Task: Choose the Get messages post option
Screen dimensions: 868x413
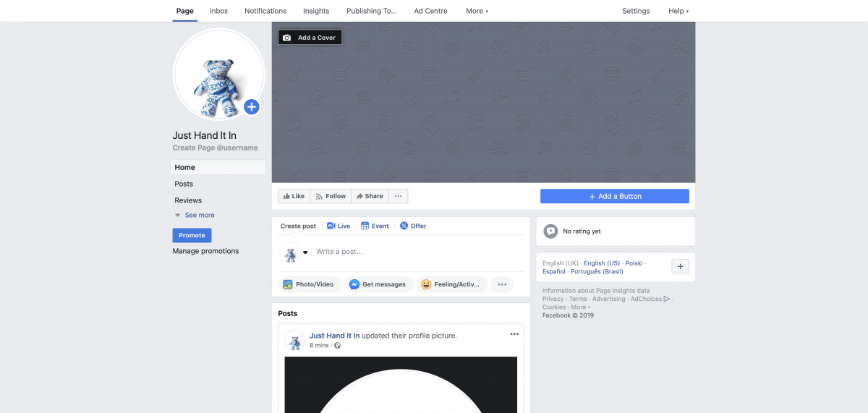Action: (378, 284)
